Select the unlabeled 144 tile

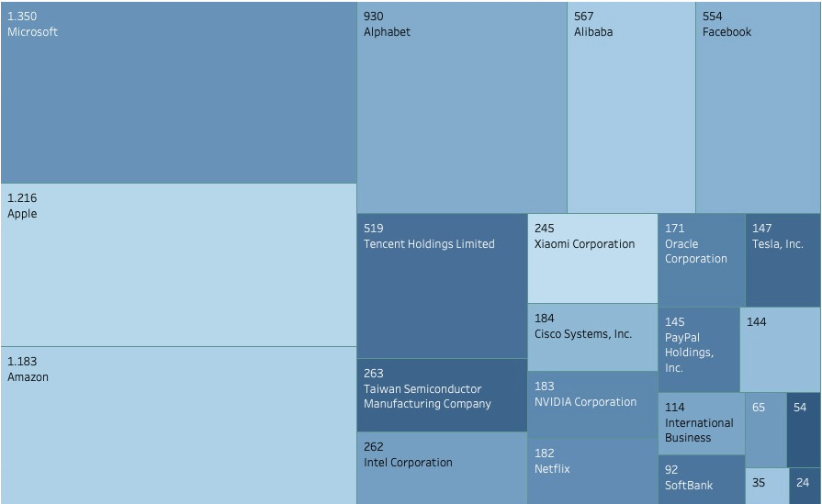(x=780, y=350)
